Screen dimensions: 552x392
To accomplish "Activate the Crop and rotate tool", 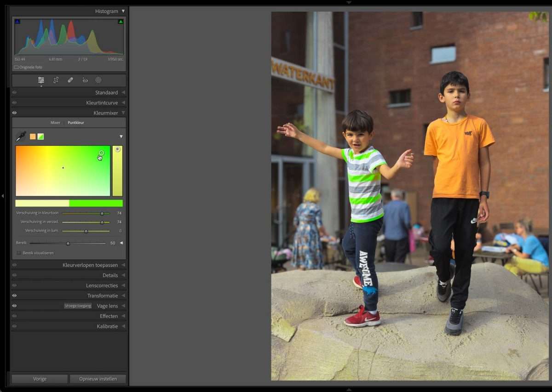I will click(56, 80).
